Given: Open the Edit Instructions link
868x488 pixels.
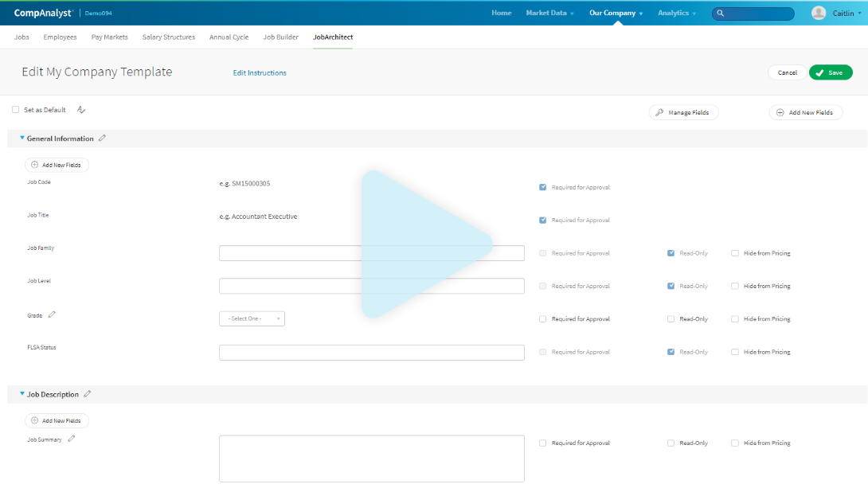Looking at the screenshot, I should tap(260, 72).
